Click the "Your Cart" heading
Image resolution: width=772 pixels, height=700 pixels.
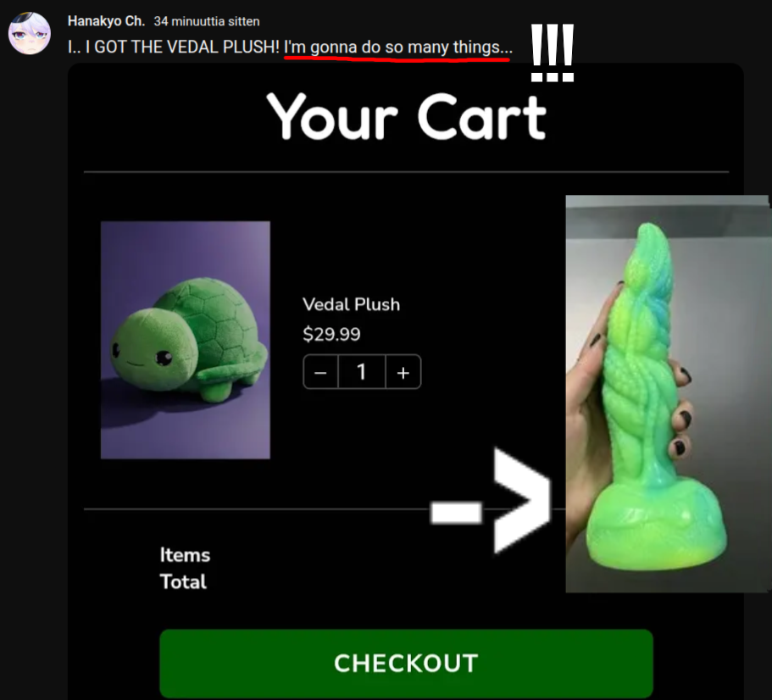click(x=406, y=116)
